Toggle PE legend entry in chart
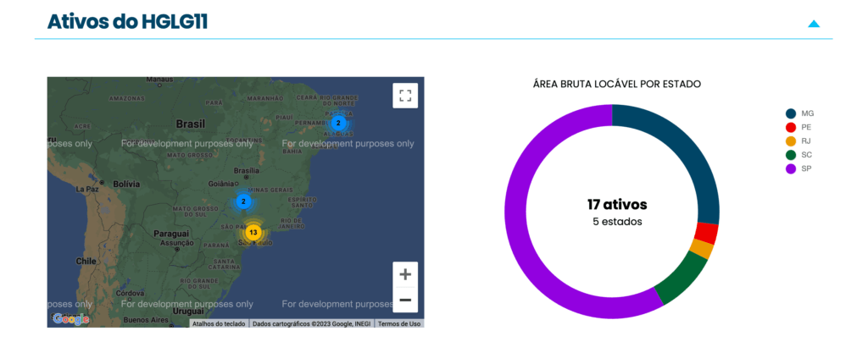Image resolution: width=868 pixels, height=353 pixels. tap(799, 127)
